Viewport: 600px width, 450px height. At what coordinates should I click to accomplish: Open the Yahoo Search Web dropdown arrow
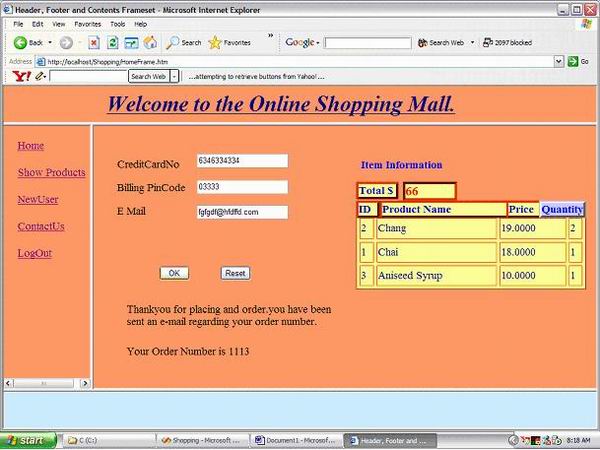point(174,77)
